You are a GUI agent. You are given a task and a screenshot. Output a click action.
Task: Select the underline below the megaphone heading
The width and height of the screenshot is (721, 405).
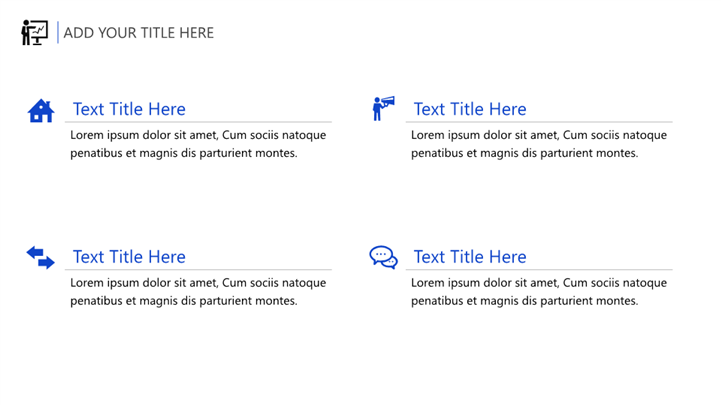(539, 122)
